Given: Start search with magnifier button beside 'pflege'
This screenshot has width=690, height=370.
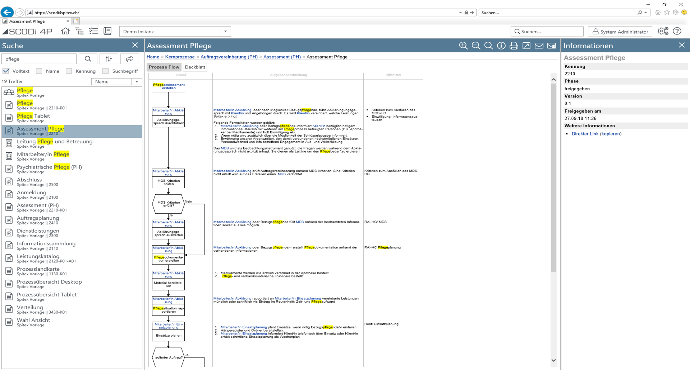Looking at the screenshot, I should point(88,59).
